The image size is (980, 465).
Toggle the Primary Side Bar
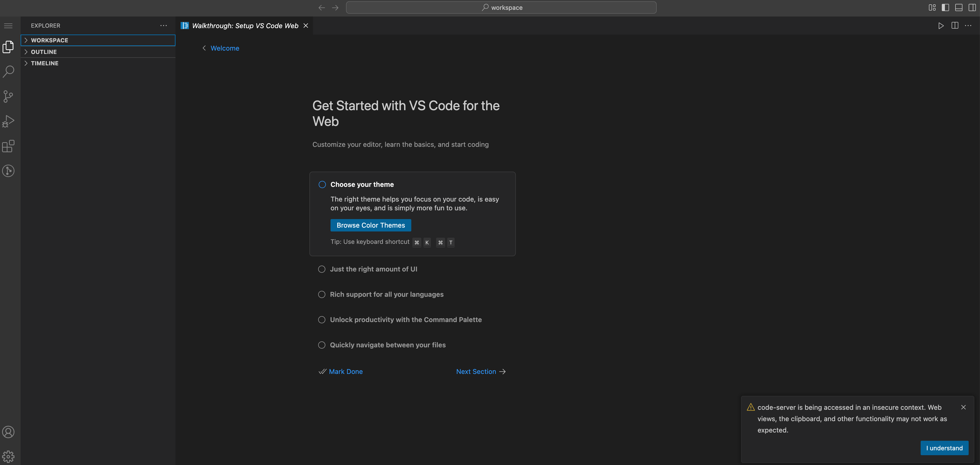point(945,7)
